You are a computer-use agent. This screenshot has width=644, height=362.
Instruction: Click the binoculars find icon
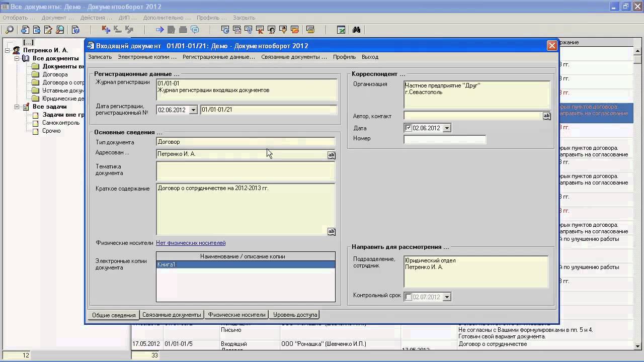pos(356,30)
